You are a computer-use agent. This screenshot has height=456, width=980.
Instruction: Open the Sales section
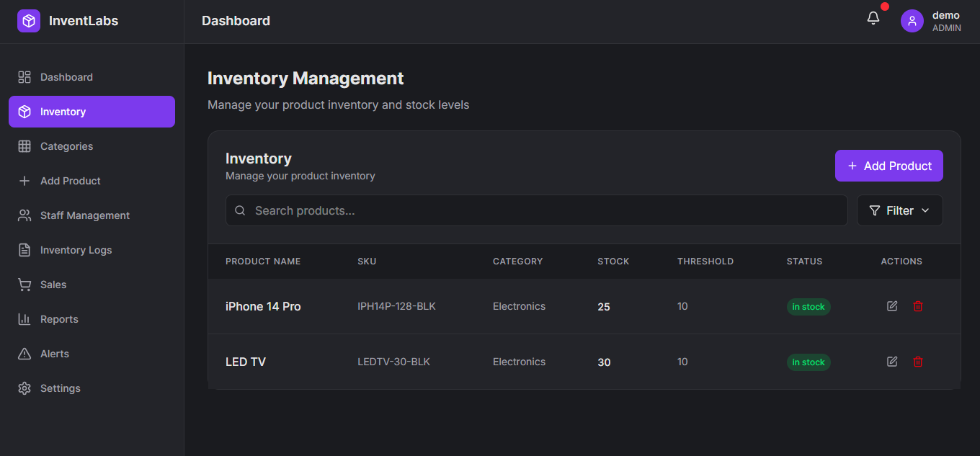click(x=53, y=285)
